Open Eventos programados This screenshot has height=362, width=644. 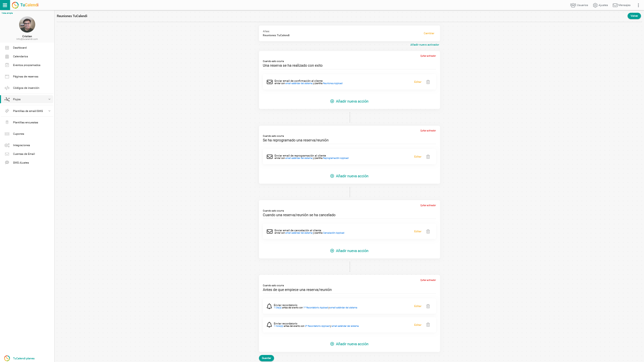click(27, 65)
